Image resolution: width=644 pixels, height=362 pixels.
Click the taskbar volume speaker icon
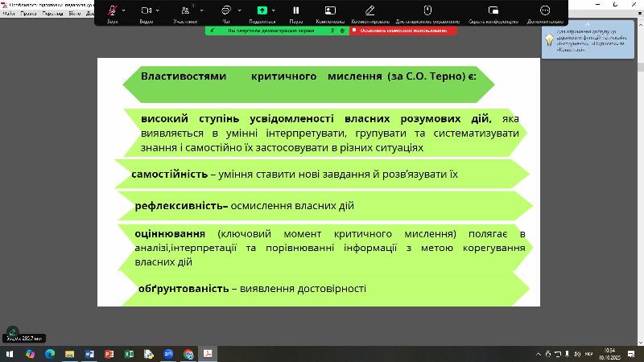(578, 354)
